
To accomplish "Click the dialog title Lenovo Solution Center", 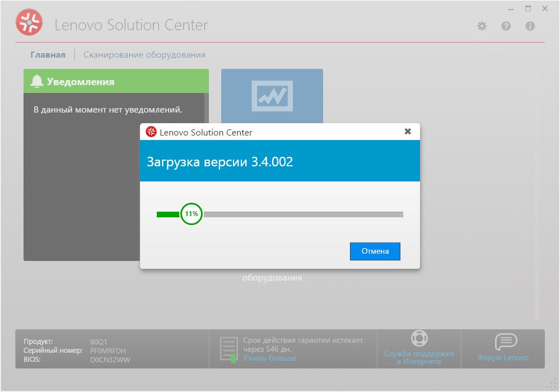I will 206,133.
